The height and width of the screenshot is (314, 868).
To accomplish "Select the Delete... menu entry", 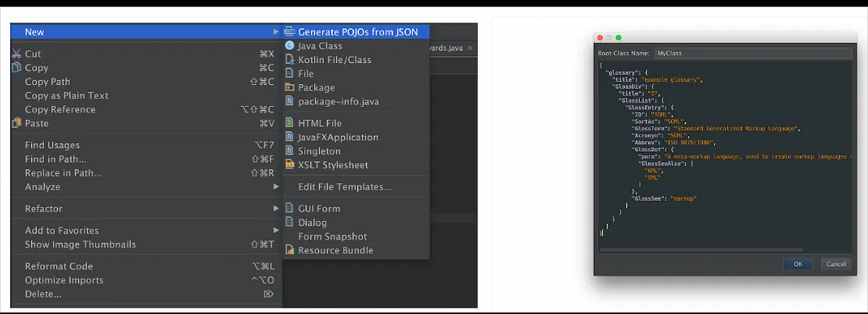I will point(145,294).
